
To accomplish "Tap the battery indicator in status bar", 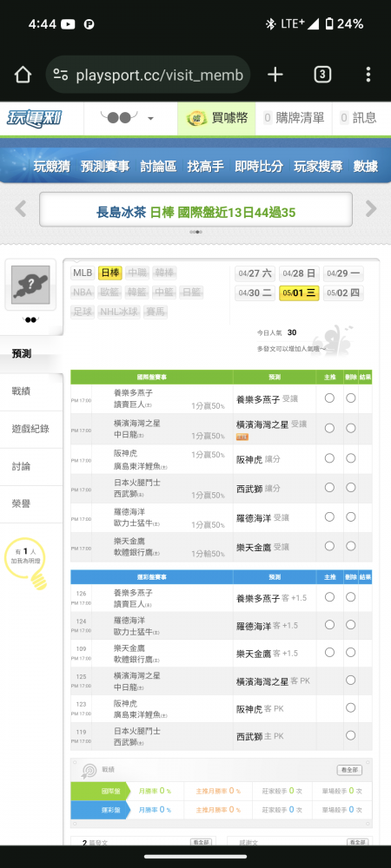I will point(329,23).
